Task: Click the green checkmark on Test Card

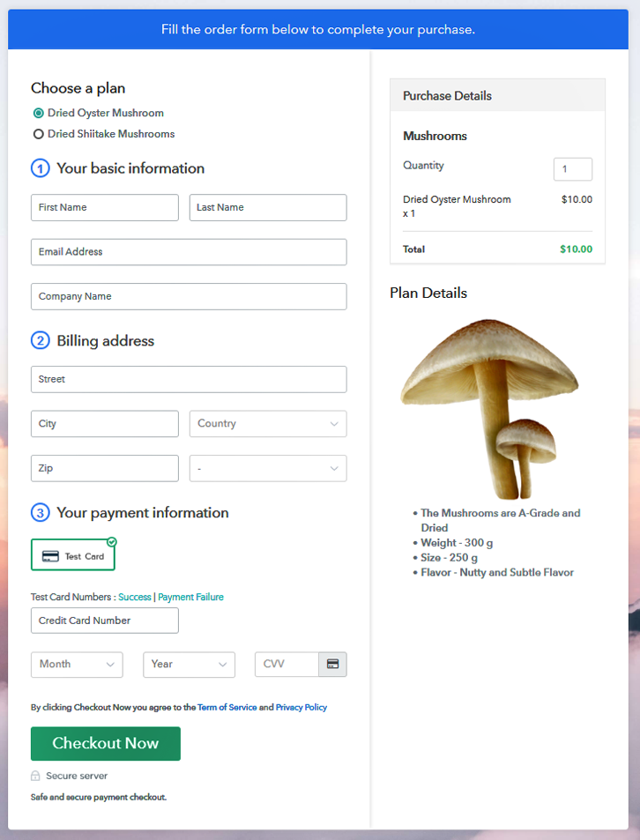Action: pyautogui.click(x=112, y=542)
